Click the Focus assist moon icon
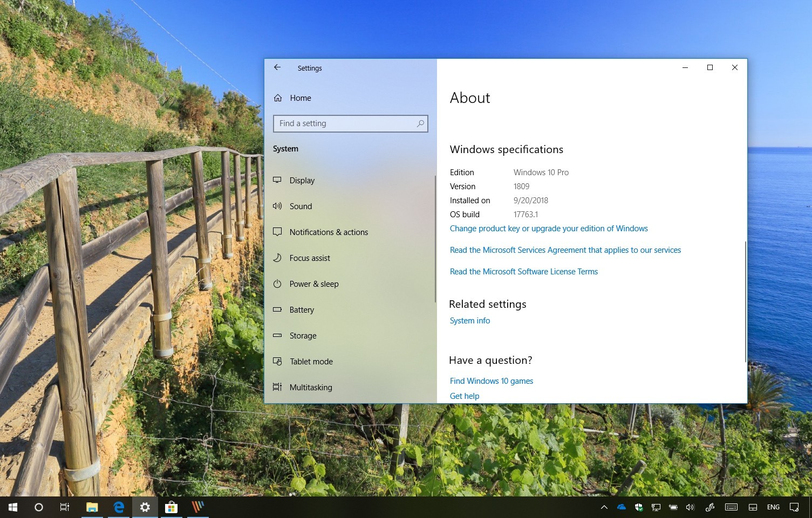The width and height of the screenshot is (812, 518). (277, 258)
